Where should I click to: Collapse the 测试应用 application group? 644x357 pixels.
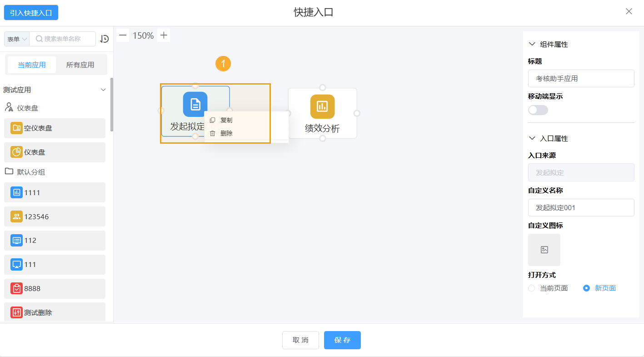click(103, 90)
